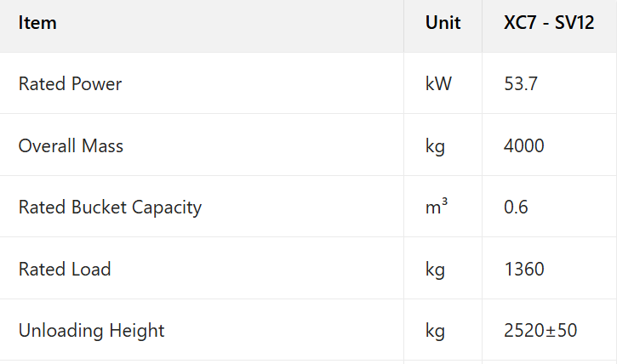This screenshot has width=617, height=364.
Task: Click the kg unit for Unloading Height
Action: [x=435, y=331]
